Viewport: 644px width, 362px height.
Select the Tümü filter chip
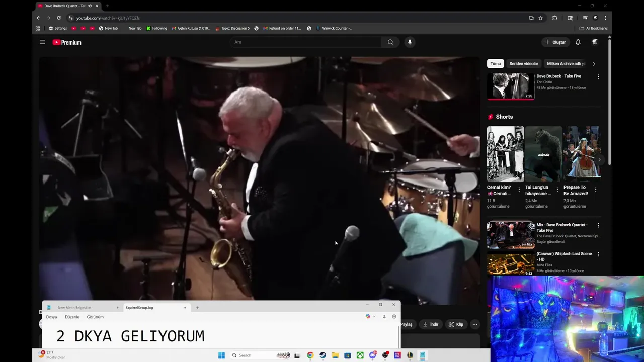[496, 64]
